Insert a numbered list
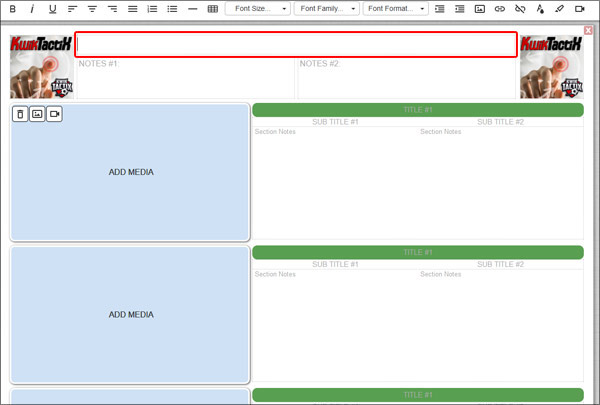This screenshot has height=405, width=600. click(152, 9)
